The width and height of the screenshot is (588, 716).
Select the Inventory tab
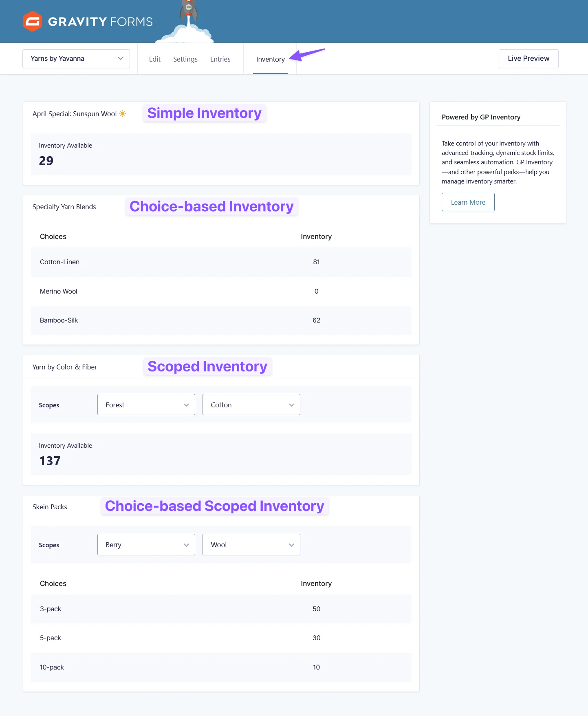pyautogui.click(x=270, y=59)
